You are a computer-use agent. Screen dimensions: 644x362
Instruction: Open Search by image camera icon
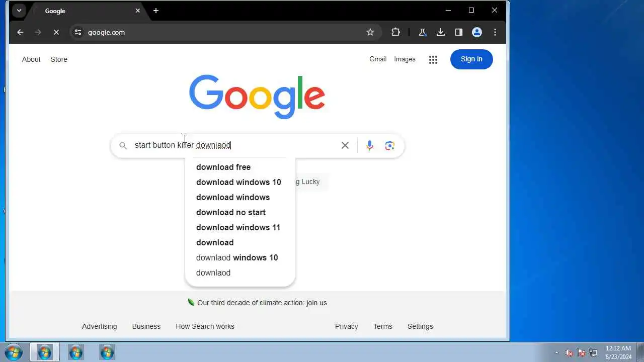coord(390,145)
